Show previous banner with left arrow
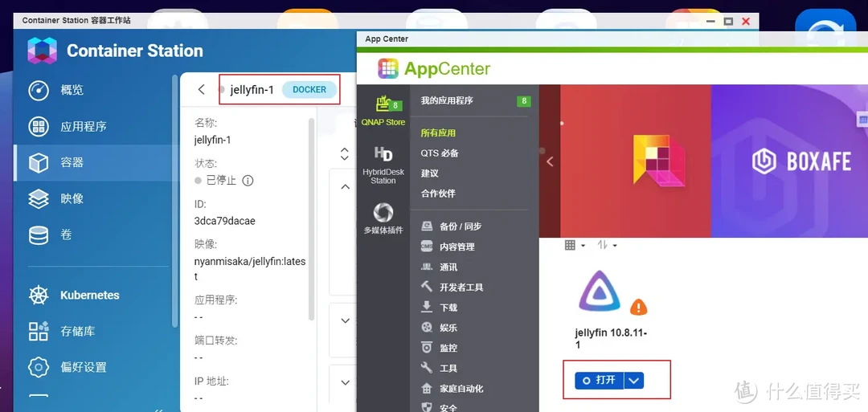 pyautogui.click(x=550, y=161)
